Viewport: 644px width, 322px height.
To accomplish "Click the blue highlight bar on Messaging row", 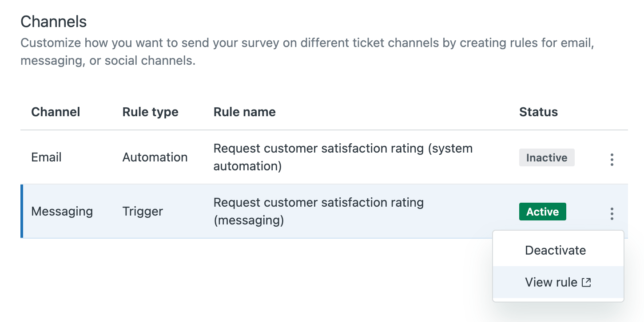I will click(x=22, y=212).
